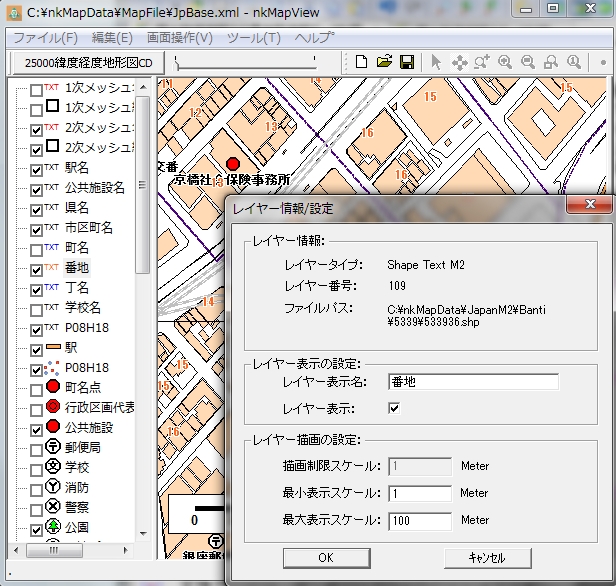Open the ファイル(F) menu
Viewport: 616px width, 586px height.
45,38
